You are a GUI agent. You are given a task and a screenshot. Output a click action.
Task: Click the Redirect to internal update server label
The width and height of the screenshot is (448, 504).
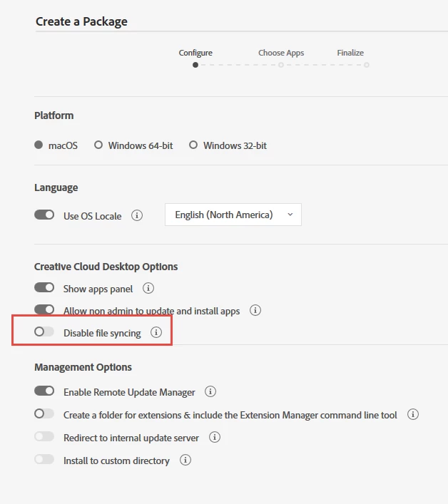[131, 438]
